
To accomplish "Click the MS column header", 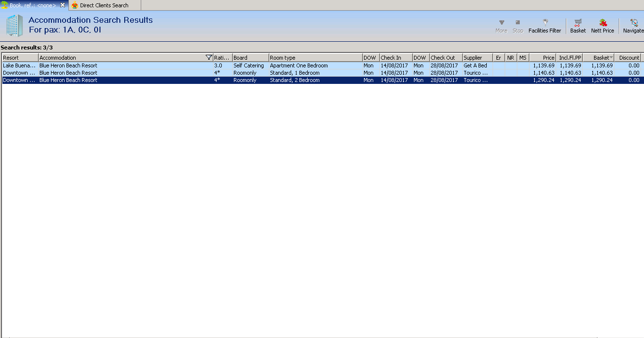I will point(523,58).
